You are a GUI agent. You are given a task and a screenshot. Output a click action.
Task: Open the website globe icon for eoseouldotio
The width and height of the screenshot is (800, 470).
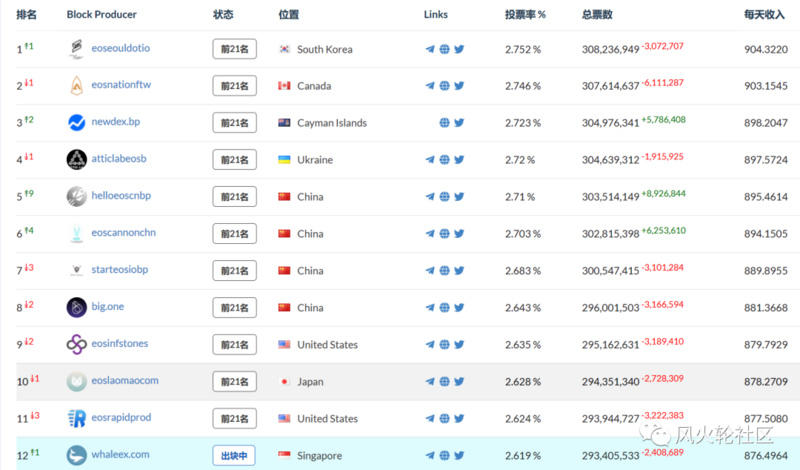click(x=444, y=49)
